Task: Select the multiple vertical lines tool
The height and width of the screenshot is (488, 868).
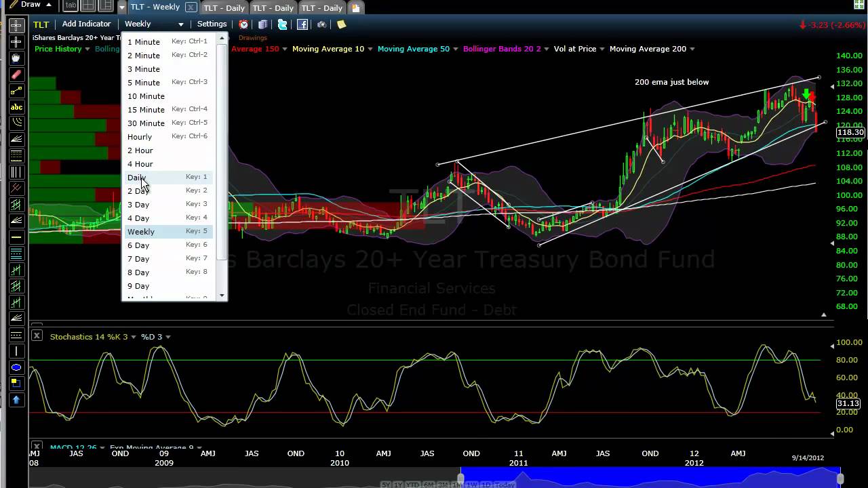Action: 16,172
